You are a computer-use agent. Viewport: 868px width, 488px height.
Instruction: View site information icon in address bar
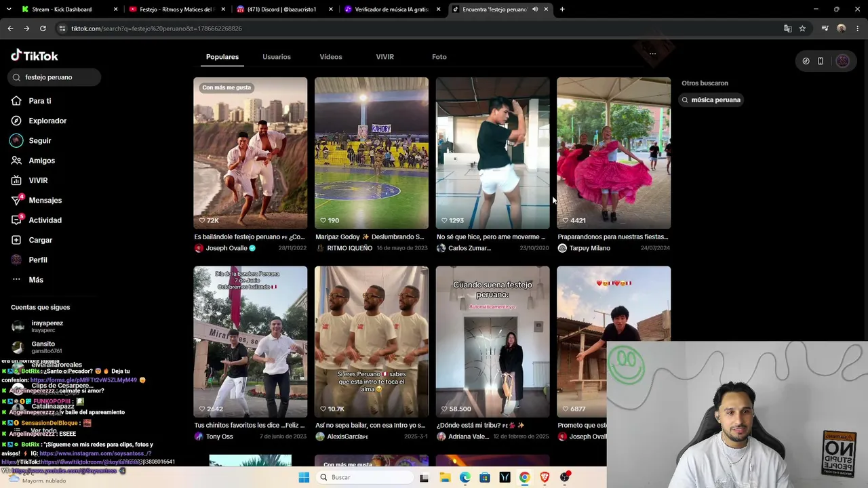click(62, 28)
